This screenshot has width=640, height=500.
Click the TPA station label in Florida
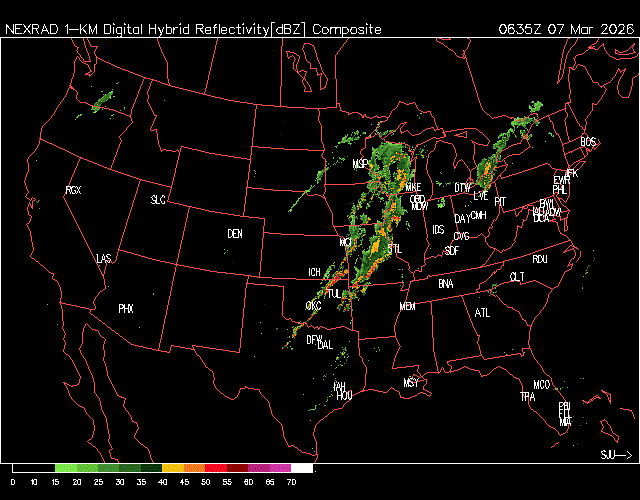[x=527, y=397]
